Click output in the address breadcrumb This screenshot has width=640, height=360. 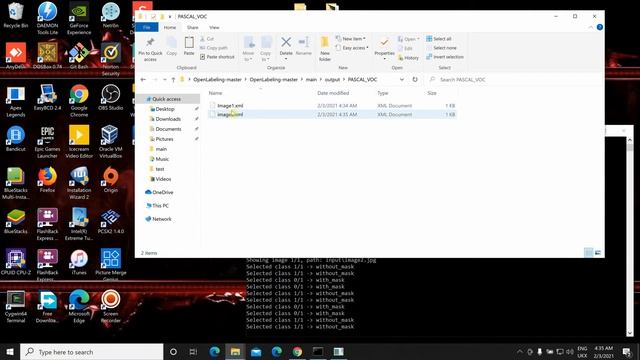[332, 80]
